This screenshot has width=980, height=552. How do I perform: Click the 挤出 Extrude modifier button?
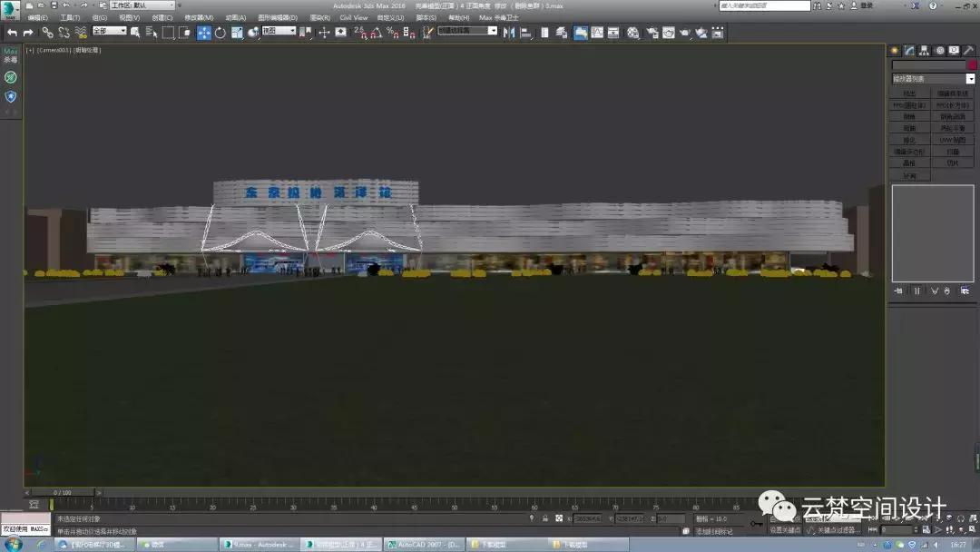(909, 93)
